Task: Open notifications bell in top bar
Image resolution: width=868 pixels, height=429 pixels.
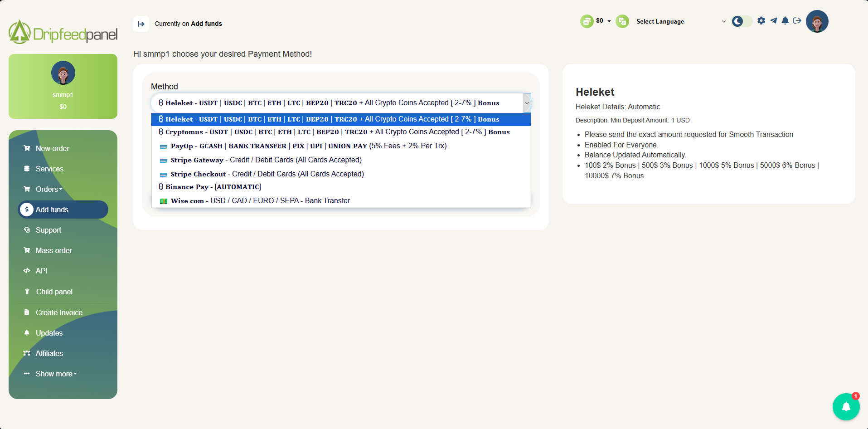Action: click(x=785, y=20)
